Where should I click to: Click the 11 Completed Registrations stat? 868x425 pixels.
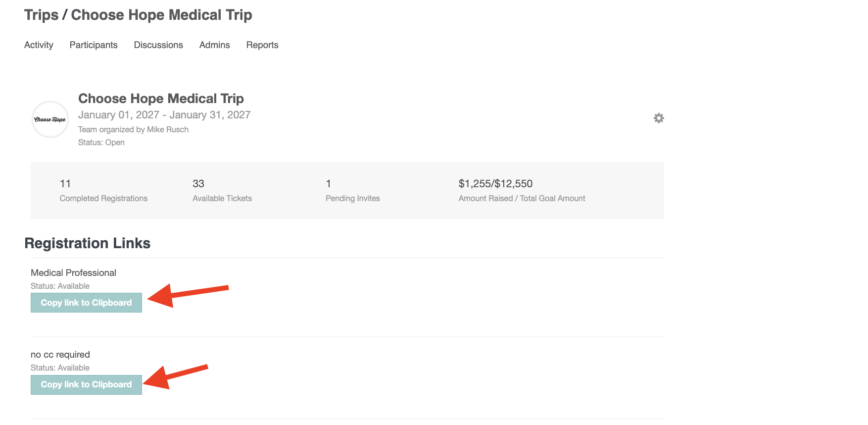click(65, 184)
